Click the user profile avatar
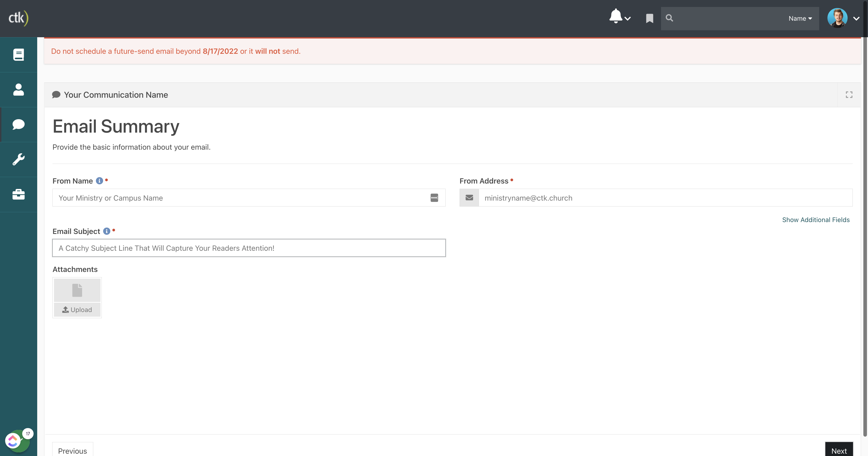This screenshot has height=456, width=868. pos(837,18)
